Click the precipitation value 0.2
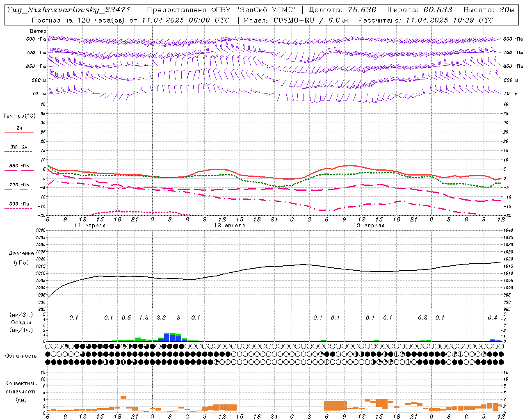The width and height of the screenshot is (525, 420). (422, 318)
